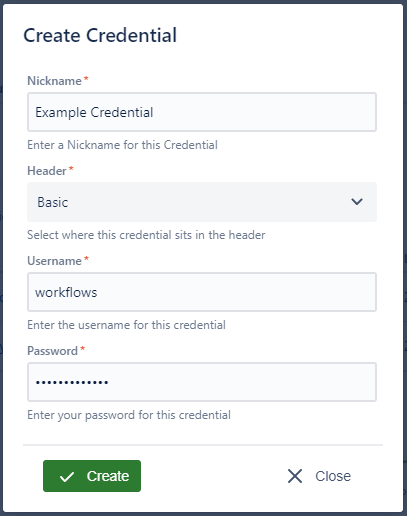Focus the Username field containing workflows
This screenshot has height=516, width=407.
202,292
